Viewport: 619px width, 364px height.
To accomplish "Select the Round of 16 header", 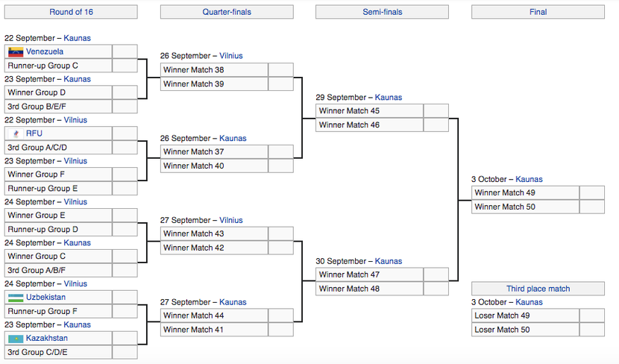I will [70, 12].
